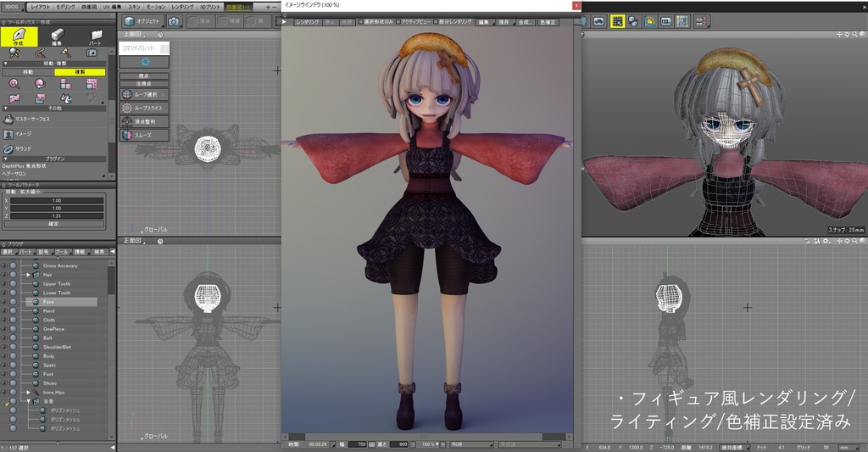
Task: Click the yellow highlighted grid icon in right toolbar
Action: pyautogui.click(x=617, y=21)
